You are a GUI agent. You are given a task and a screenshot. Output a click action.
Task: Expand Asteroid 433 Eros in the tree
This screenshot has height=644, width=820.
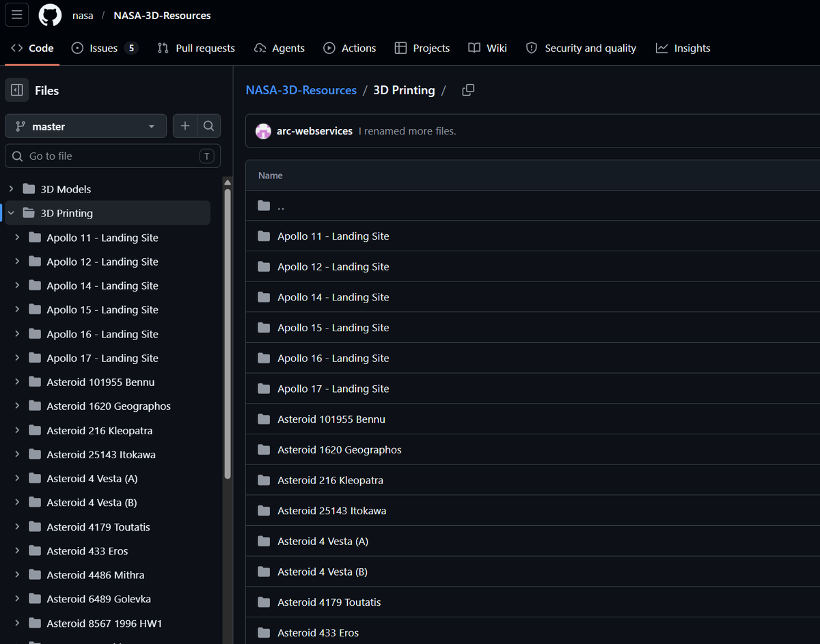coord(17,550)
